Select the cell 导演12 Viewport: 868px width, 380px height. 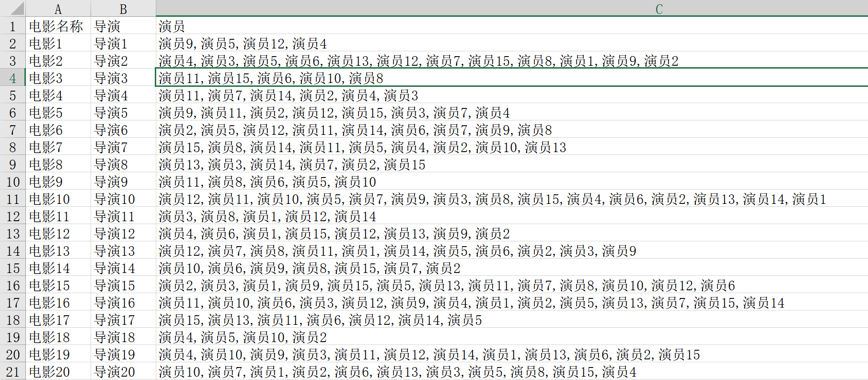click(123, 233)
